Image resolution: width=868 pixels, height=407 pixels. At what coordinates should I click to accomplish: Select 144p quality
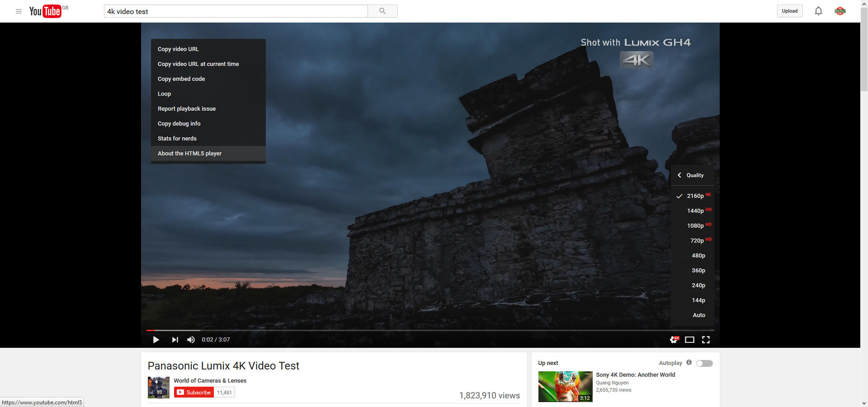(693, 300)
